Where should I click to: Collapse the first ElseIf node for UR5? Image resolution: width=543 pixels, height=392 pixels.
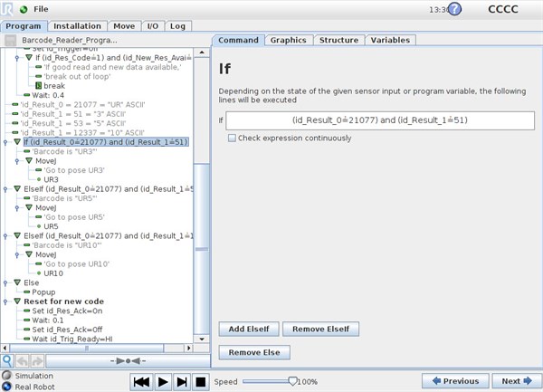[17, 188]
